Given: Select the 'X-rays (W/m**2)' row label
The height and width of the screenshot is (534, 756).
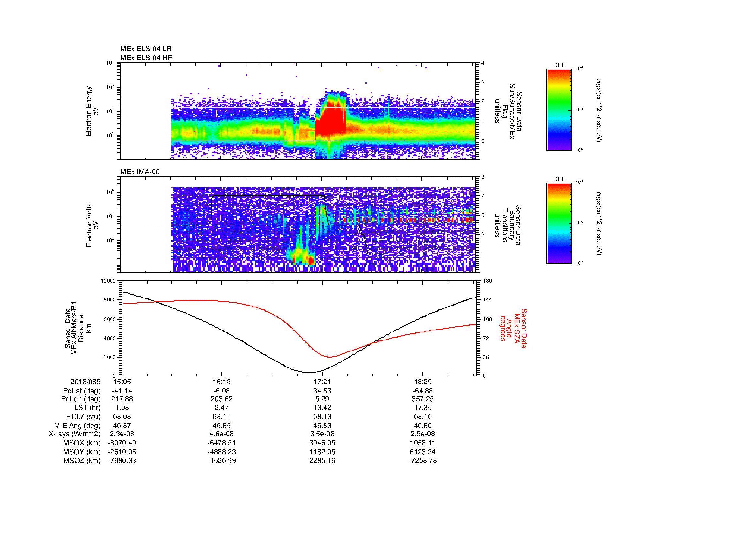Looking at the screenshot, I should click(74, 434).
